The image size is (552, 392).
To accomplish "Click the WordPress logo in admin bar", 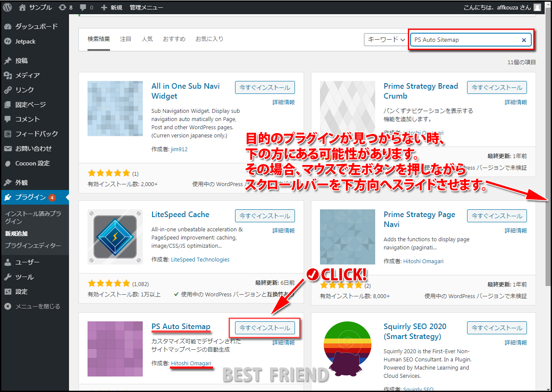I will [7, 7].
